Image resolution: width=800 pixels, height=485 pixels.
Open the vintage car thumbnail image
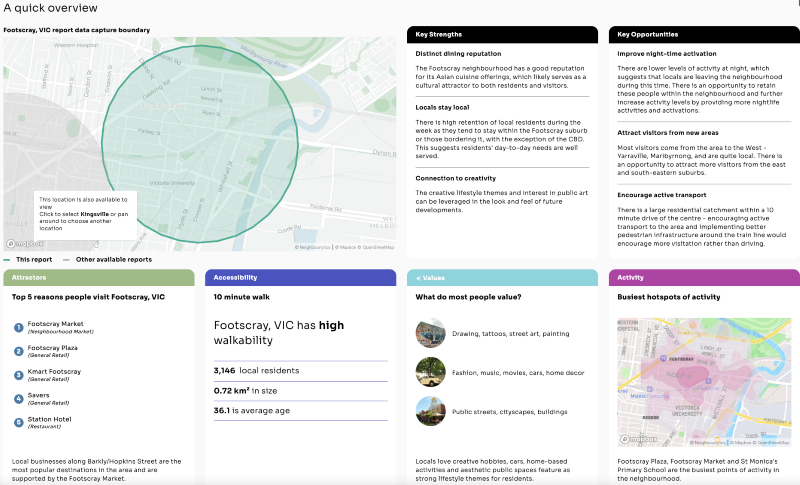coord(430,372)
